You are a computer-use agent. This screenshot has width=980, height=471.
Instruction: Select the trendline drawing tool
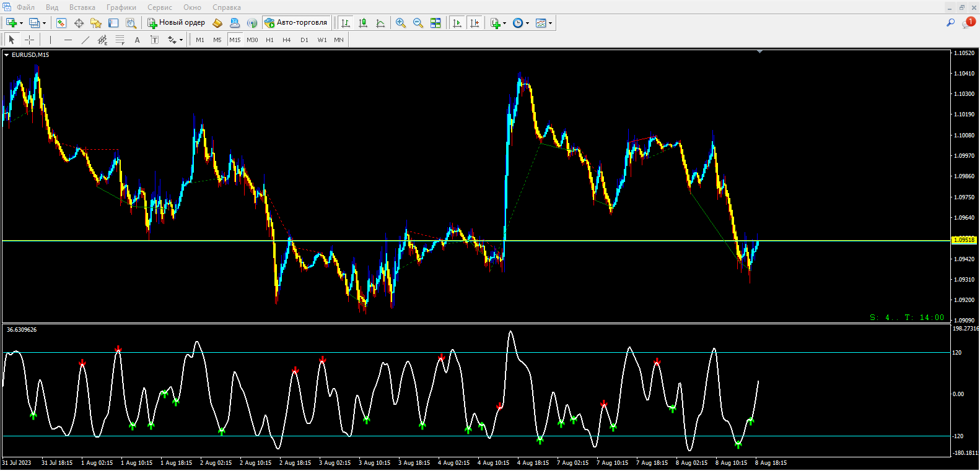(85, 40)
